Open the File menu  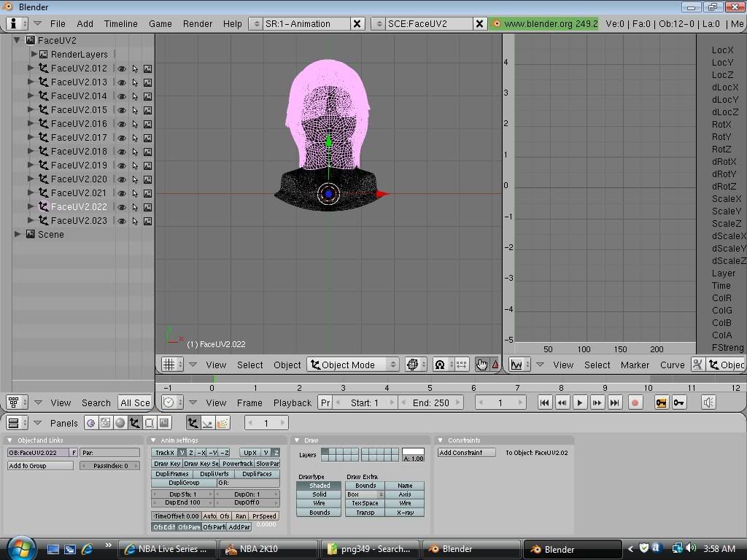(58, 23)
